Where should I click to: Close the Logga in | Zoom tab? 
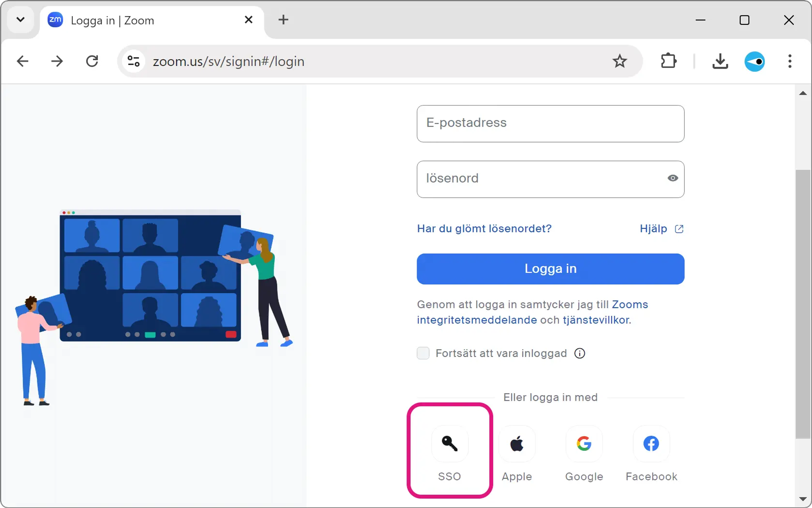pos(248,20)
